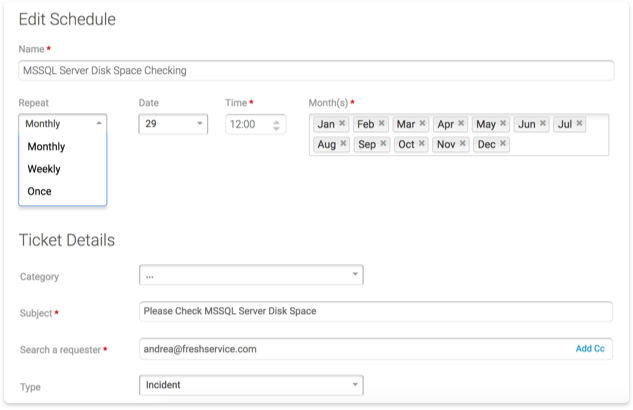Screen dimensions: 633x410
Task: Choose Weekly repeat option
Action: (x=44, y=169)
